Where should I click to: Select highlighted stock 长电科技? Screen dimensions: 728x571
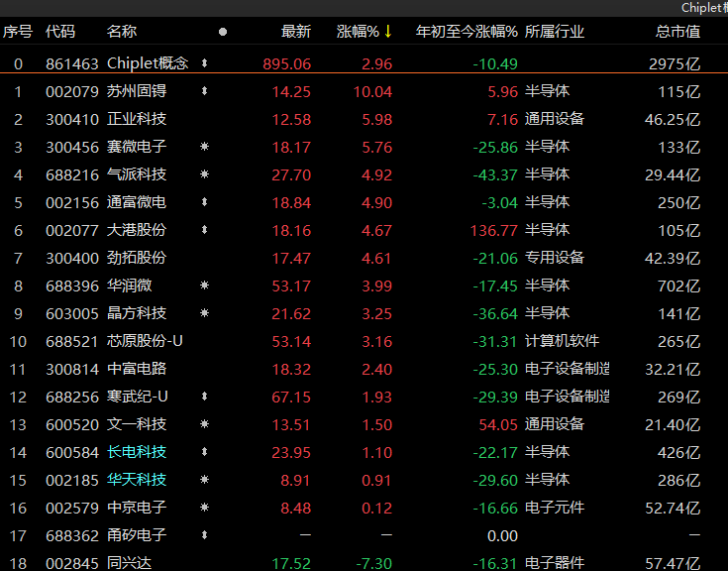[x=137, y=452]
